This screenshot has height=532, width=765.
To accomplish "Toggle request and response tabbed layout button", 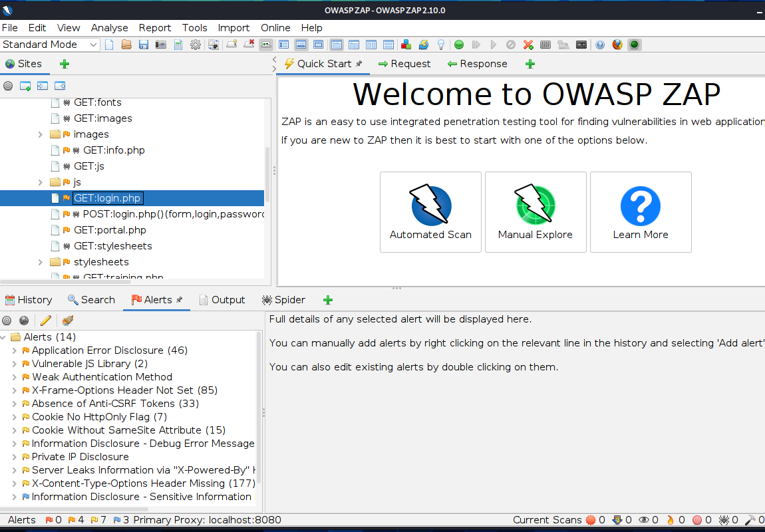I will pyautogui.click(x=336, y=45).
